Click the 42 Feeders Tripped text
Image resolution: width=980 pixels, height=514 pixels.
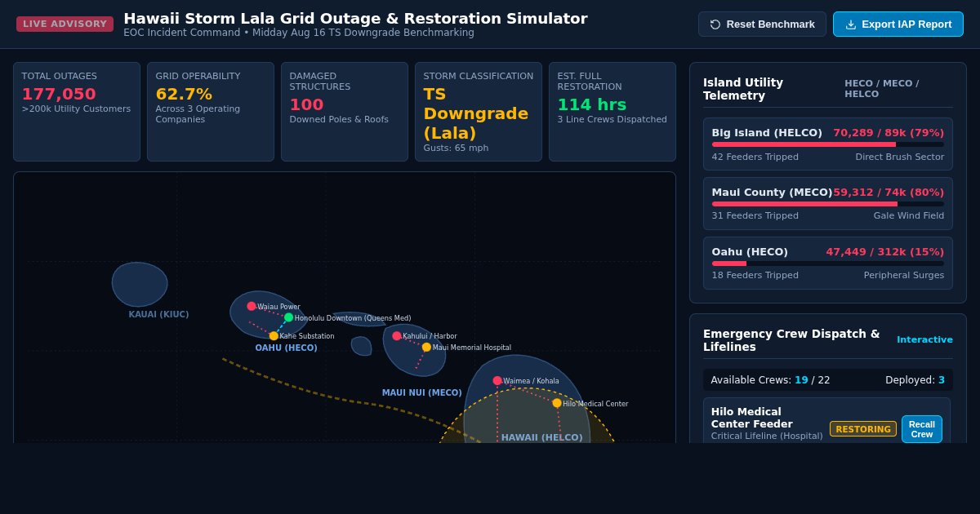tap(755, 157)
